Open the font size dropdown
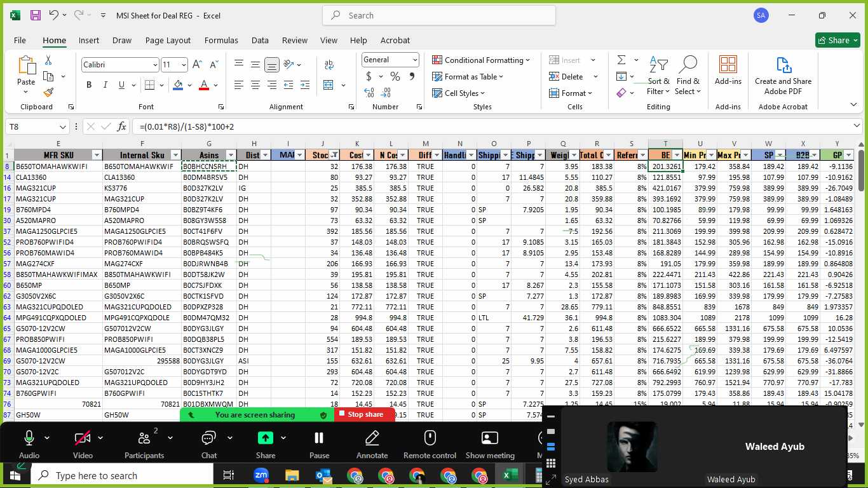This screenshot has width=868, height=488. tap(184, 65)
